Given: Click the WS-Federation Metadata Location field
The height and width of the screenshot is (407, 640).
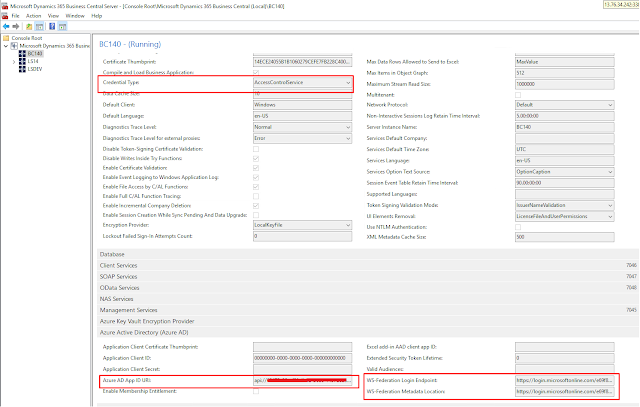Looking at the screenshot, I should 564,391.
